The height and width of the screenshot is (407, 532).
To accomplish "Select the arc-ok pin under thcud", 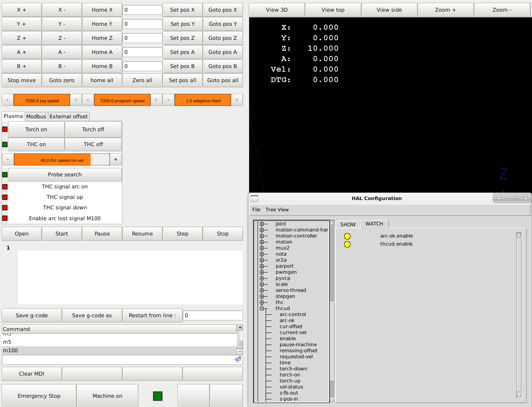I will [x=287, y=320].
